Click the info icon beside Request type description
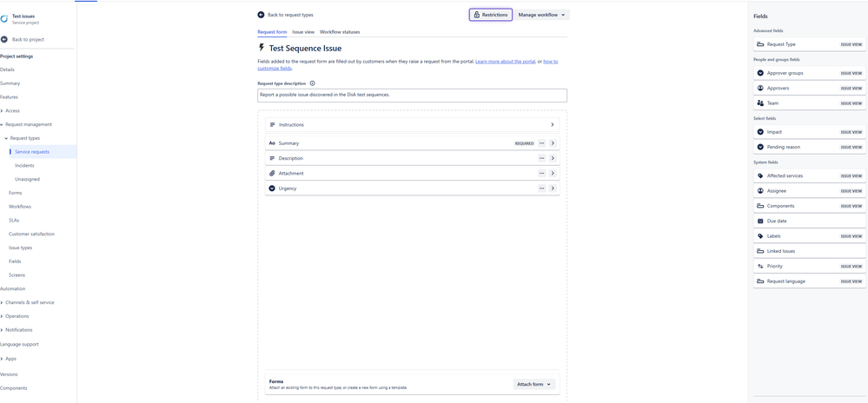The image size is (868, 403). point(312,83)
